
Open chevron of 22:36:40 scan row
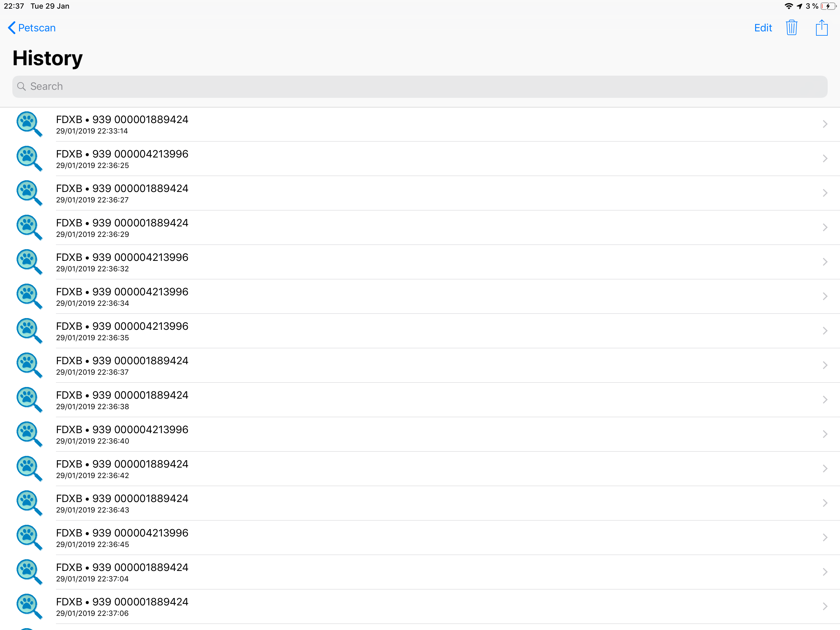825,434
